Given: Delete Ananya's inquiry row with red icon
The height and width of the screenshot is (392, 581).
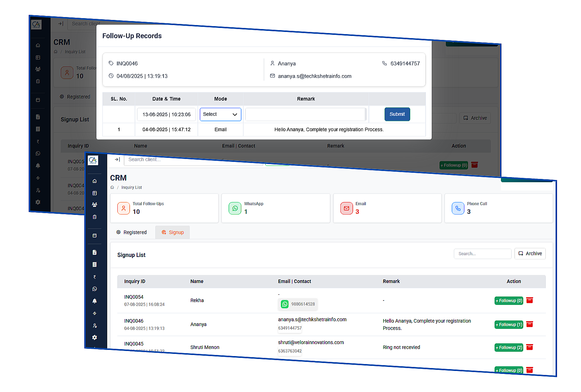Looking at the screenshot, I should click(x=530, y=324).
